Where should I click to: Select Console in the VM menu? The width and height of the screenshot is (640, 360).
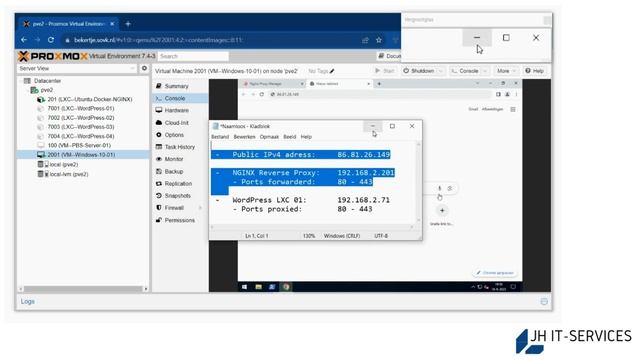click(x=175, y=98)
